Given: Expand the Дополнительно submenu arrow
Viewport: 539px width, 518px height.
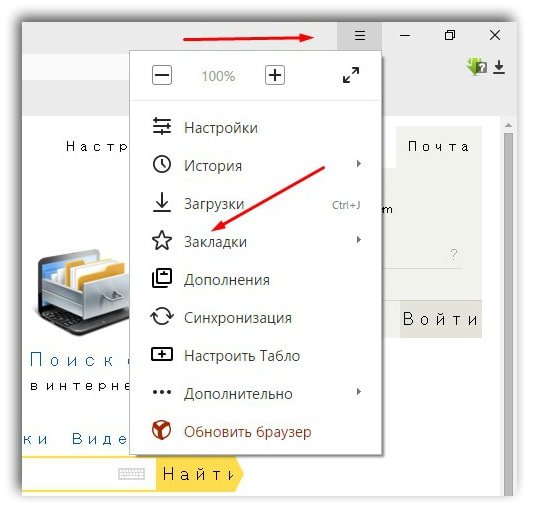Looking at the screenshot, I should coord(359,392).
